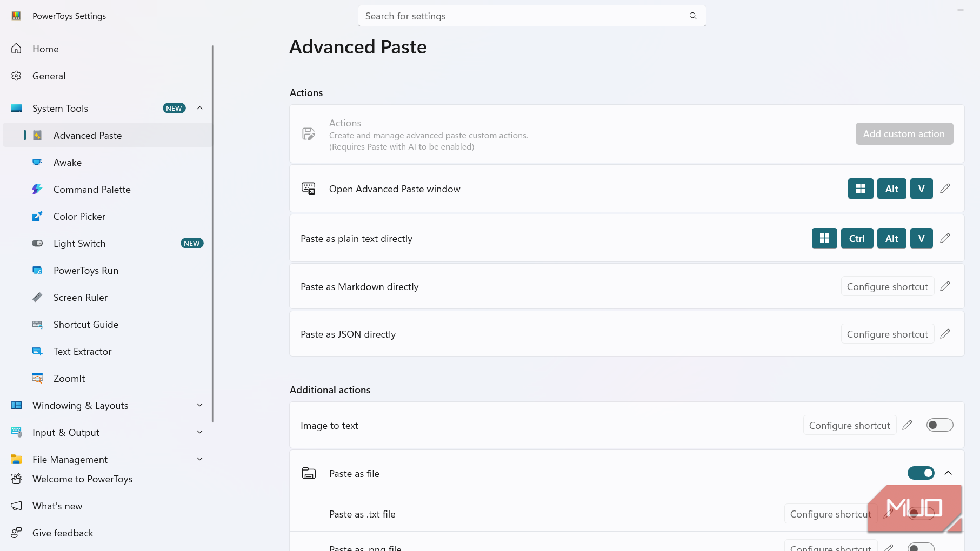The image size is (980, 551).
Task: Collapse the System Tools section
Action: (199, 108)
